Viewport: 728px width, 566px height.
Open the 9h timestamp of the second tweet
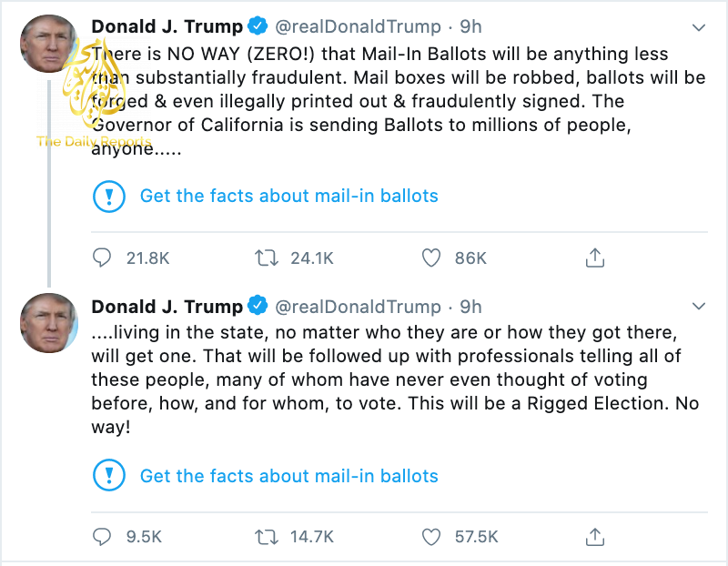(x=470, y=307)
